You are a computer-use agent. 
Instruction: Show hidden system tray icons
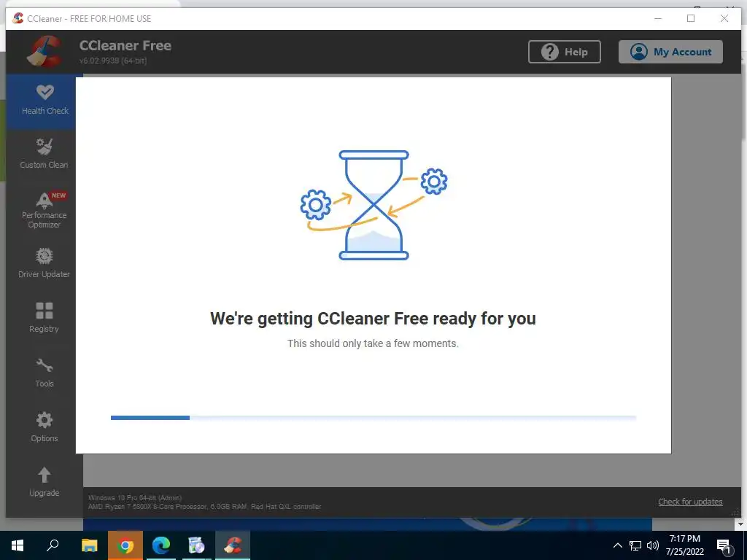click(617, 545)
